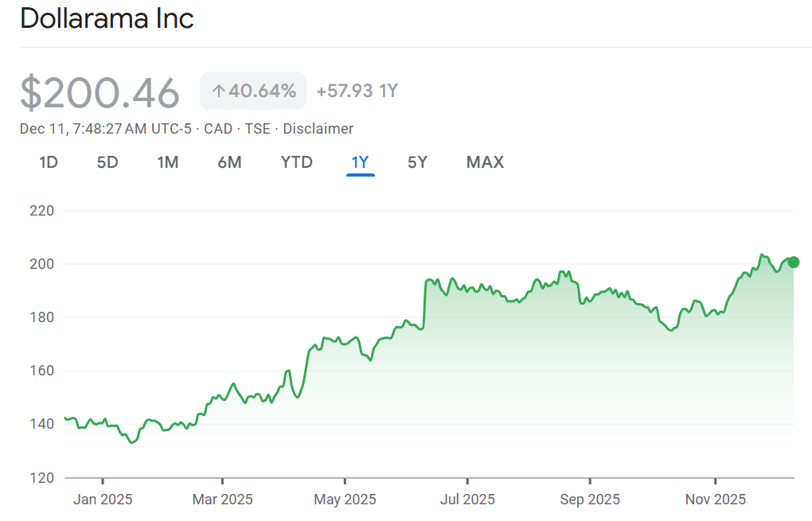The width and height of the screenshot is (812, 521).
Task: Click the Jan 2025 axis label
Action: point(103,500)
